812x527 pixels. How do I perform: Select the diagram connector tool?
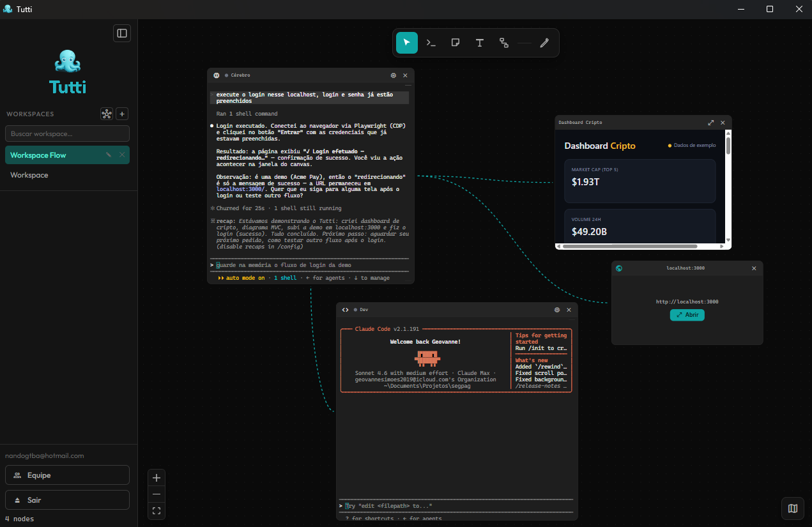coord(504,43)
